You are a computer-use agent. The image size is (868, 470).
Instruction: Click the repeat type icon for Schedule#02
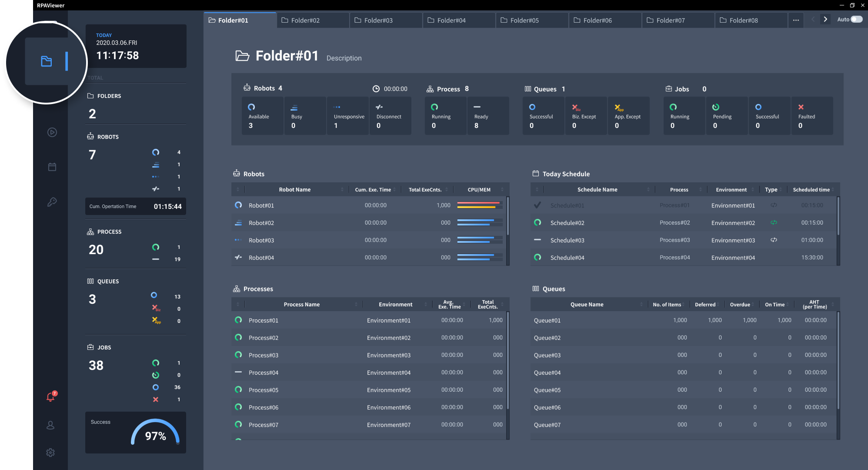pos(774,222)
